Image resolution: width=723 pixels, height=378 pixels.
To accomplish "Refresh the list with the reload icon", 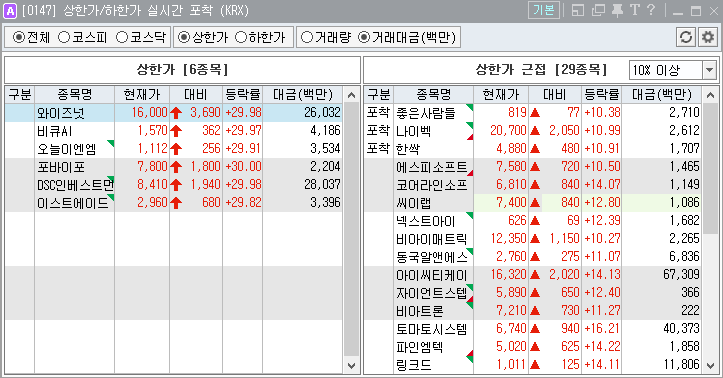I will 686,37.
